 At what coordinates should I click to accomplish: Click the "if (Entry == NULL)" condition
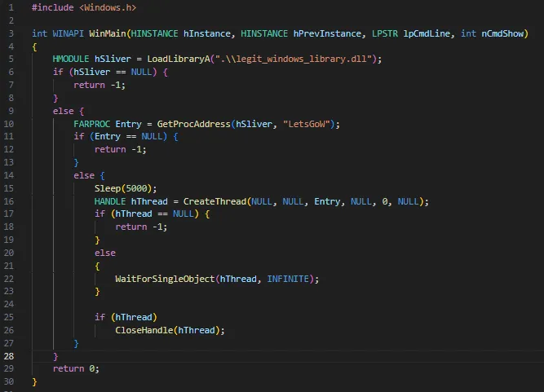click(121, 137)
